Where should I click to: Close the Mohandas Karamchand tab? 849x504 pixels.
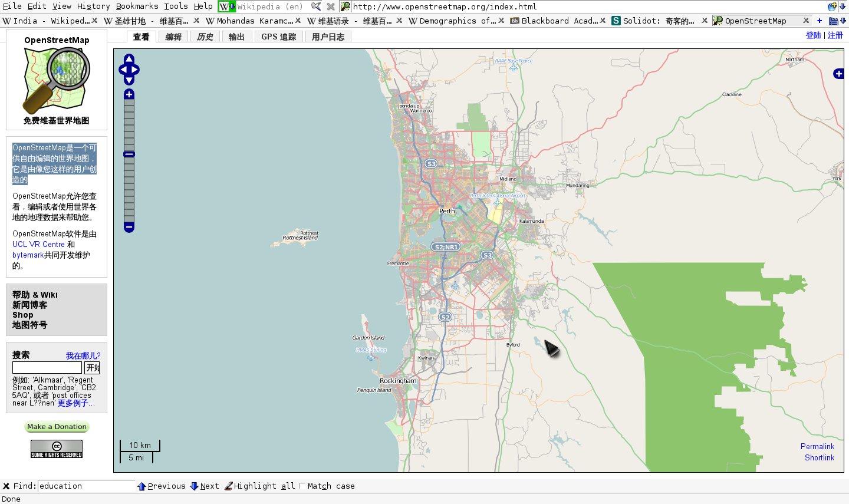pyautogui.click(x=298, y=21)
